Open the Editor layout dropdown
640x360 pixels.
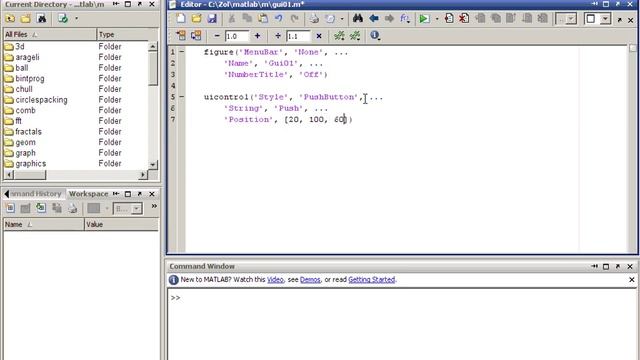coord(606,19)
